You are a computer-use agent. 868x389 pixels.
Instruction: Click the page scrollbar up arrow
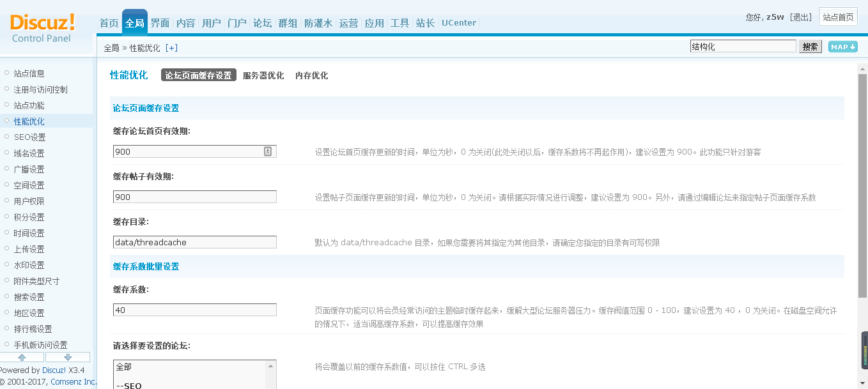[862, 69]
